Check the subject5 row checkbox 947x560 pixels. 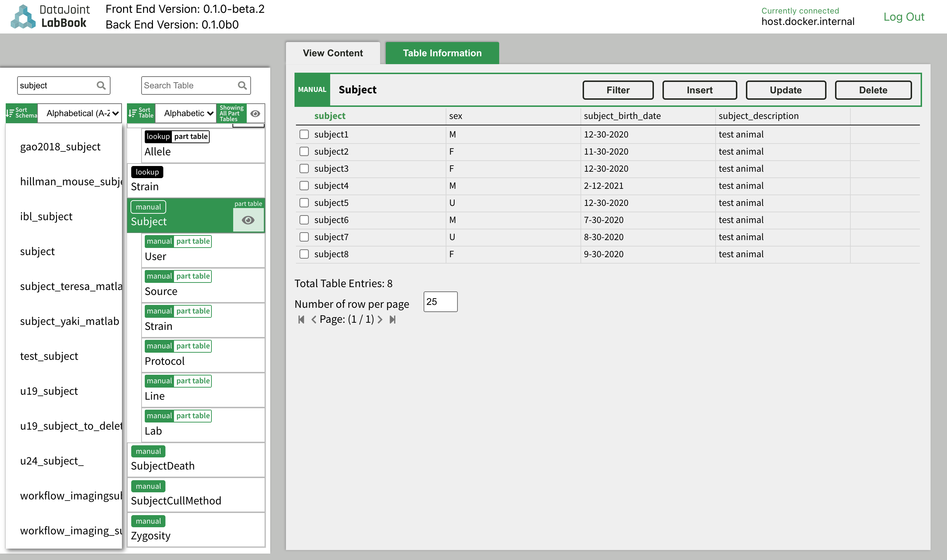pos(304,203)
